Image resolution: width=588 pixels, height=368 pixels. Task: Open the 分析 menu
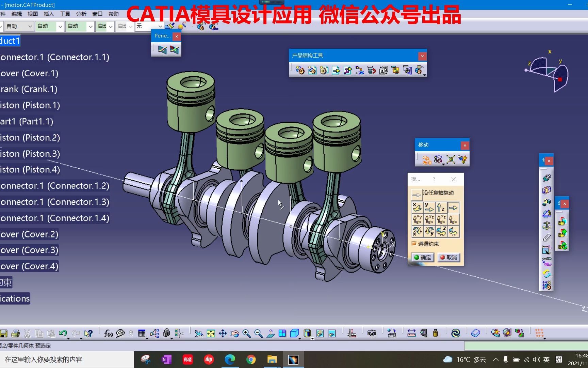point(81,14)
